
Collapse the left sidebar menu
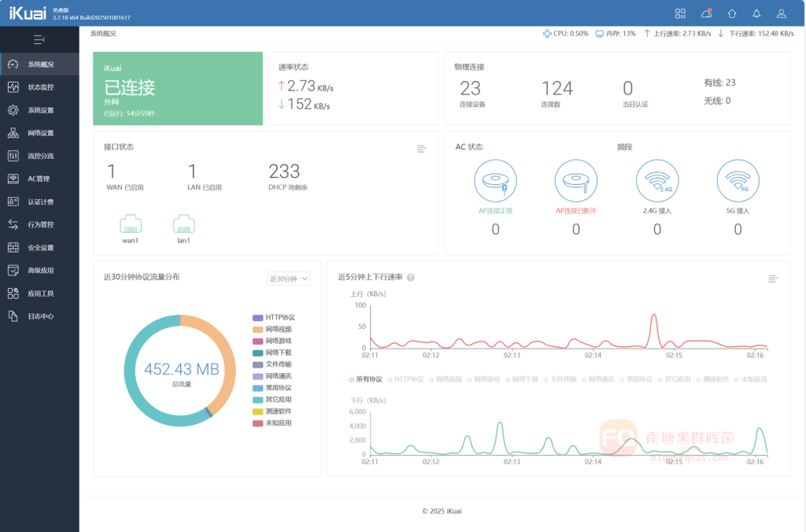[x=39, y=39]
